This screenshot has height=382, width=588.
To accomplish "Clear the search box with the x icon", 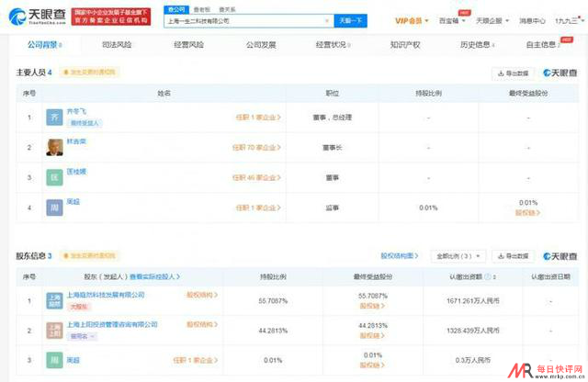I will (327, 21).
